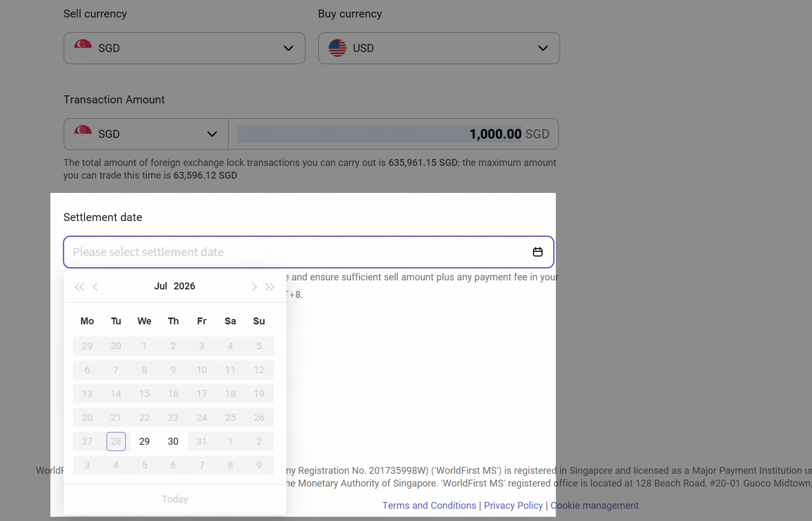Viewport: 812px width, 521px height.
Task: Click the Jul month label in calendar header
Action: [x=161, y=286]
